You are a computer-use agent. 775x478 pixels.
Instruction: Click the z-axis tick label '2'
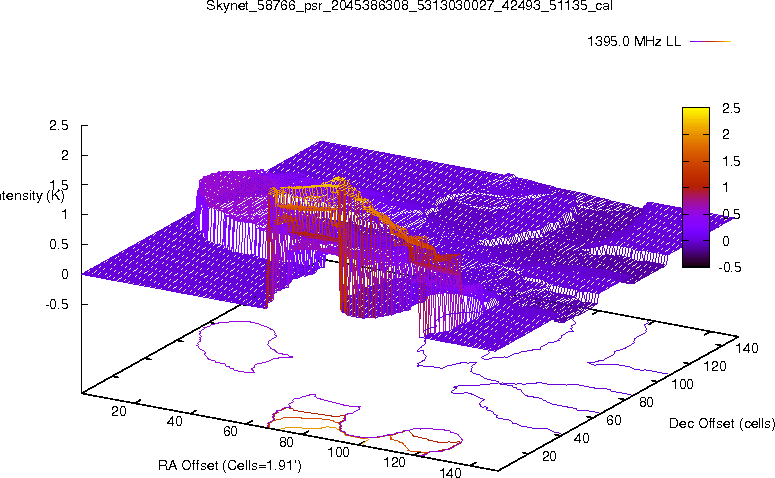[65, 155]
